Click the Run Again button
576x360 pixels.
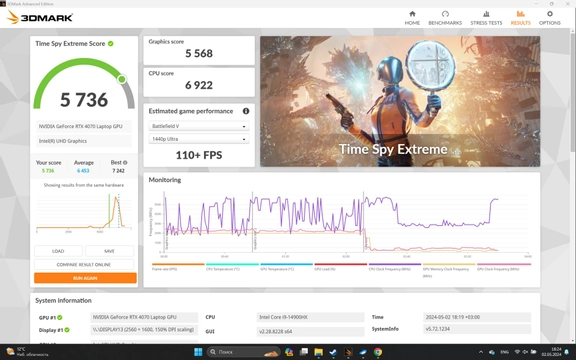click(85, 278)
